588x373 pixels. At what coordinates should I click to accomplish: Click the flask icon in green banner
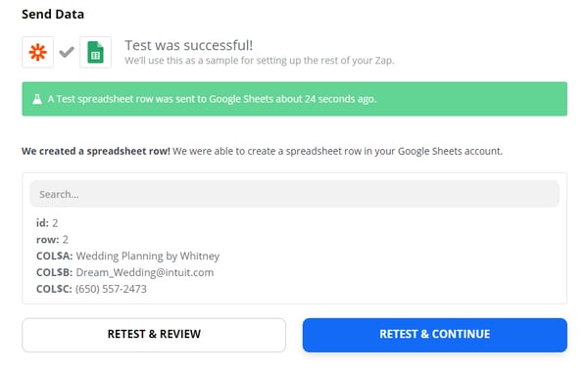click(x=37, y=99)
